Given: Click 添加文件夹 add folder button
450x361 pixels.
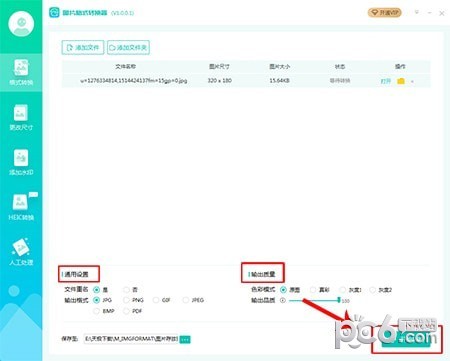Looking at the screenshot, I should [128, 47].
